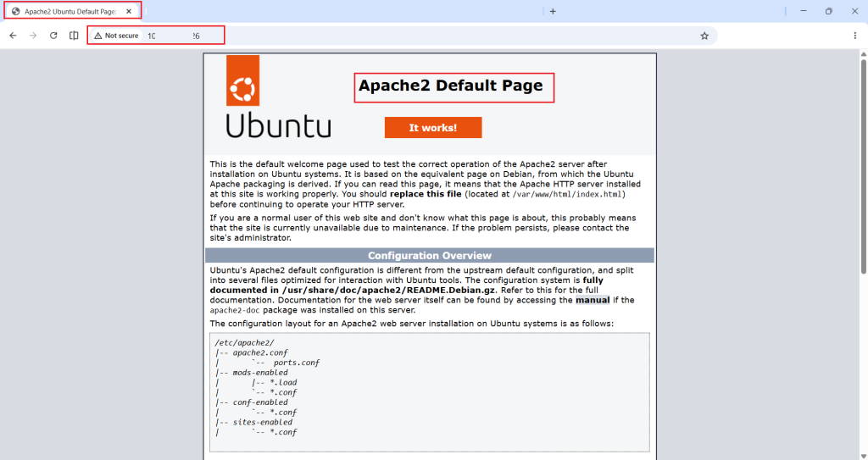This screenshot has height=460, width=868.
Task: Click the *.load tree entry
Action: tap(283, 383)
